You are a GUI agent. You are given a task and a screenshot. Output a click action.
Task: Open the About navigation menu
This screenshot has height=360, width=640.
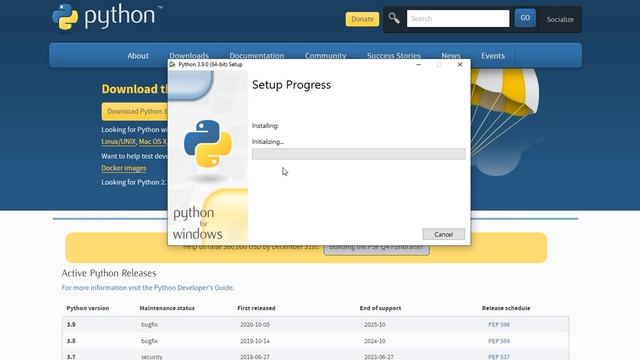(138, 56)
